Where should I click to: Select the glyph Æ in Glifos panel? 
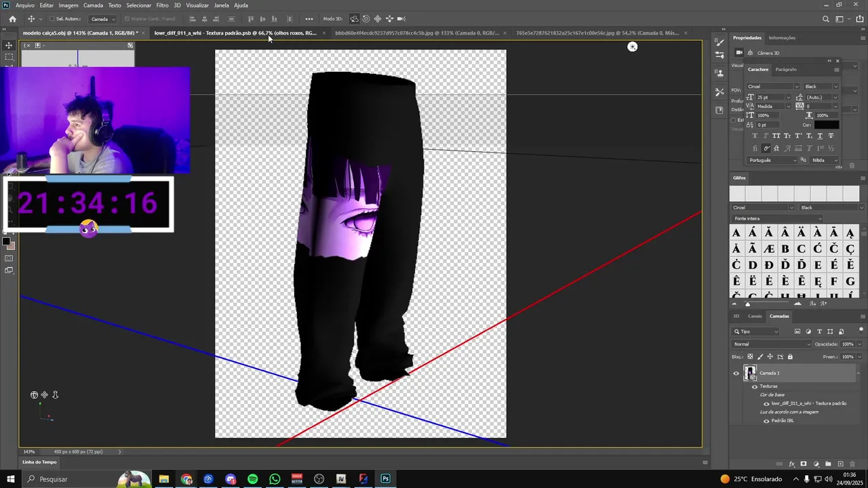pos(768,249)
